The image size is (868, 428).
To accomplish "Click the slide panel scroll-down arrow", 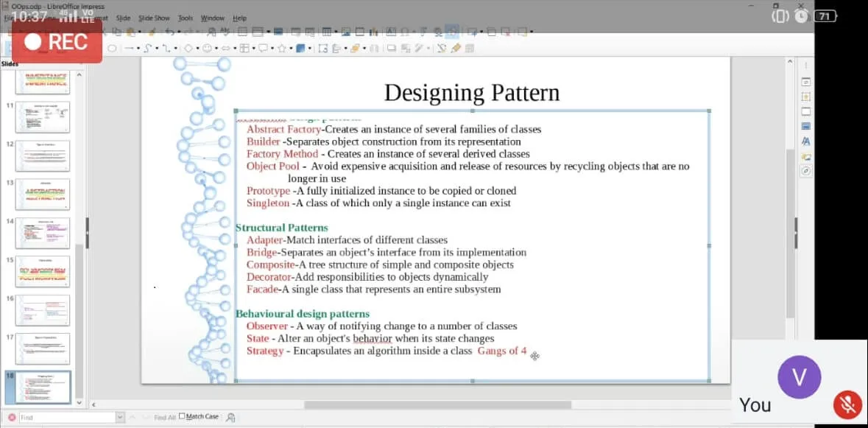I will tap(79, 402).
